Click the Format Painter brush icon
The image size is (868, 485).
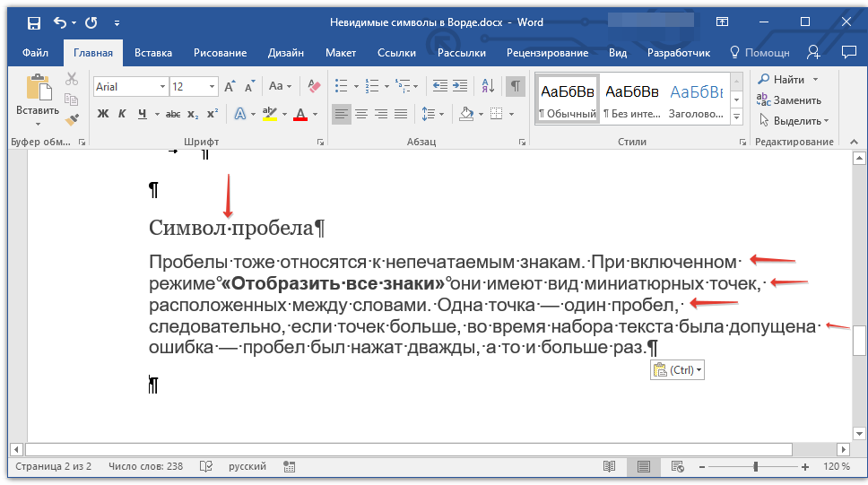73,119
